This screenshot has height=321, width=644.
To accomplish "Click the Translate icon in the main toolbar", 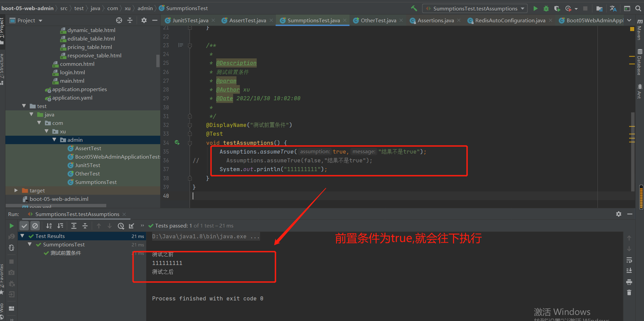I will click(613, 8).
